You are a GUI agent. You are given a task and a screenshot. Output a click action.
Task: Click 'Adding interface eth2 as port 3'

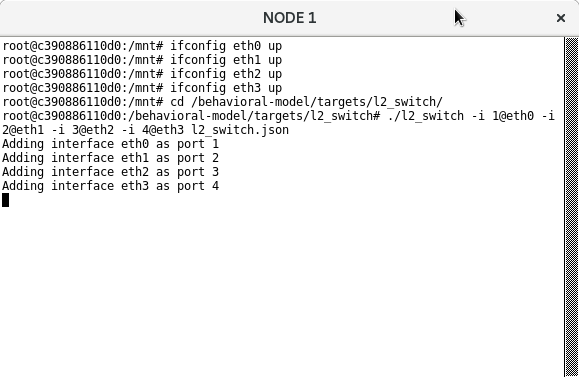pyautogui.click(x=110, y=172)
